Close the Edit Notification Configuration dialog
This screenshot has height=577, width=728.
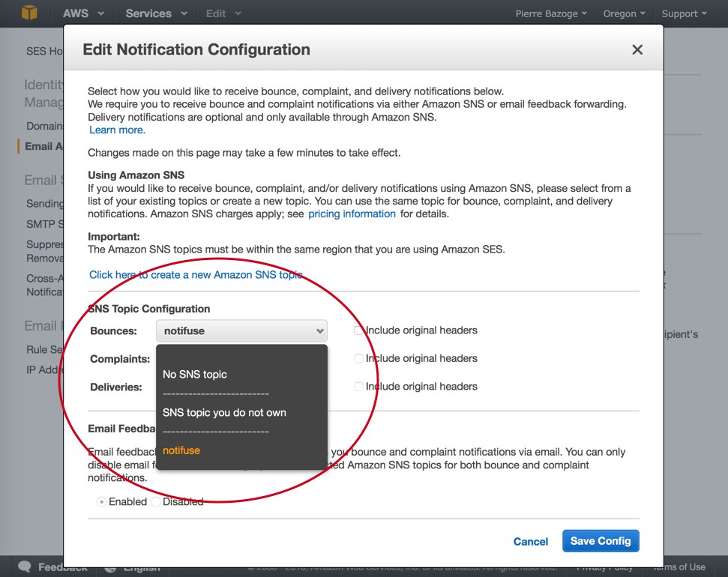tap(637, 49)
